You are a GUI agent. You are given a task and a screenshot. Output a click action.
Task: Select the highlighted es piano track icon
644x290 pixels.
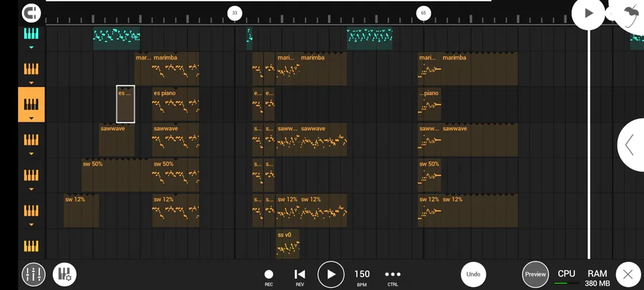(31, 105)
